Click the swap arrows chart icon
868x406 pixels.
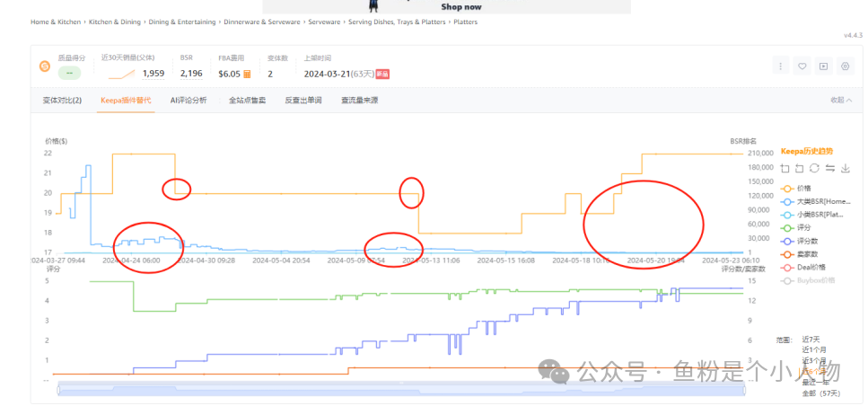[829, 168]
